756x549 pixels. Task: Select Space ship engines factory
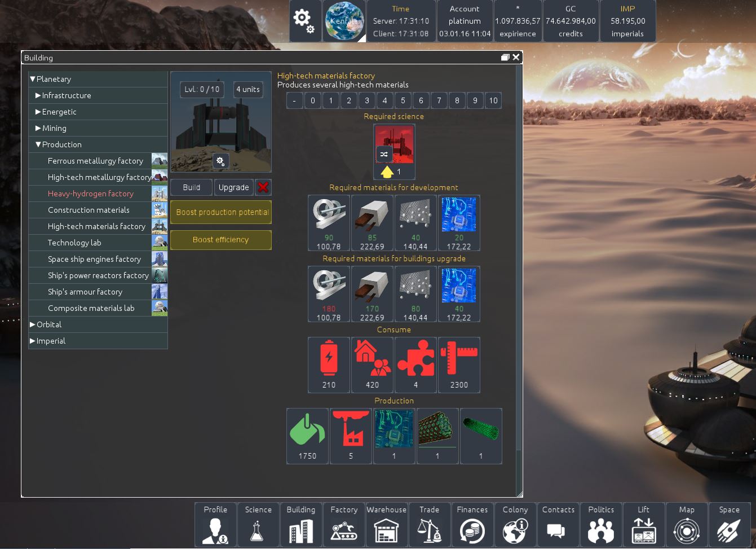[98, 259]
